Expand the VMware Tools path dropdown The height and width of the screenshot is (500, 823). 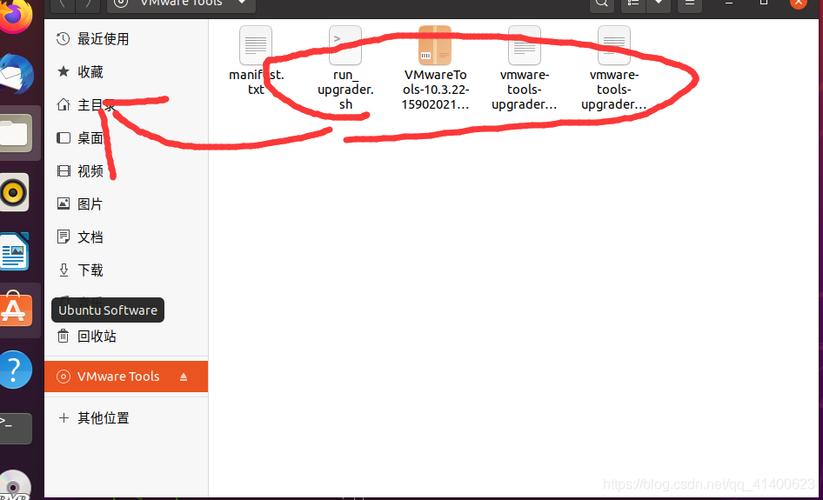(x=241, y=3)
